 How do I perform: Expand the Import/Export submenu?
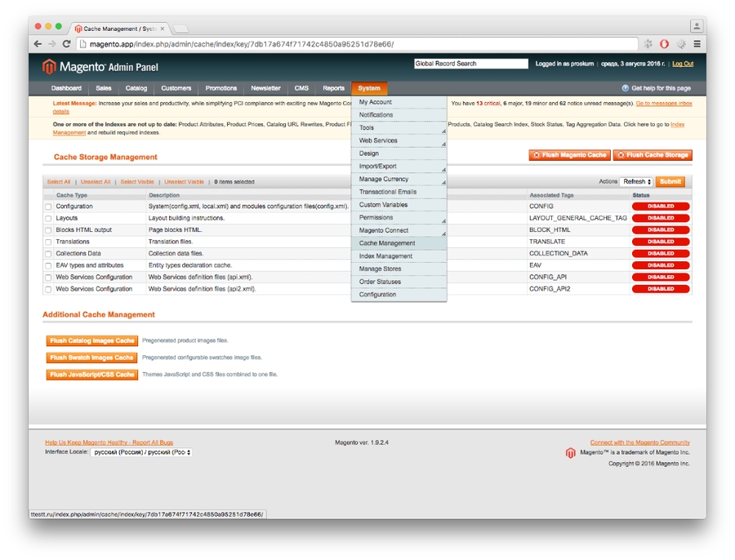(x=399, y=167)
